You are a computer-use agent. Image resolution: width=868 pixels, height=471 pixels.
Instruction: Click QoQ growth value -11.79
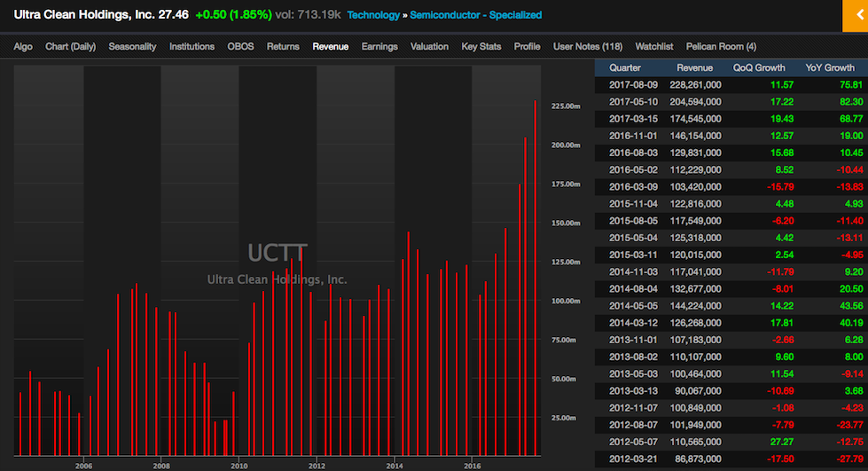pyautogui.click(x=780, y=272)
